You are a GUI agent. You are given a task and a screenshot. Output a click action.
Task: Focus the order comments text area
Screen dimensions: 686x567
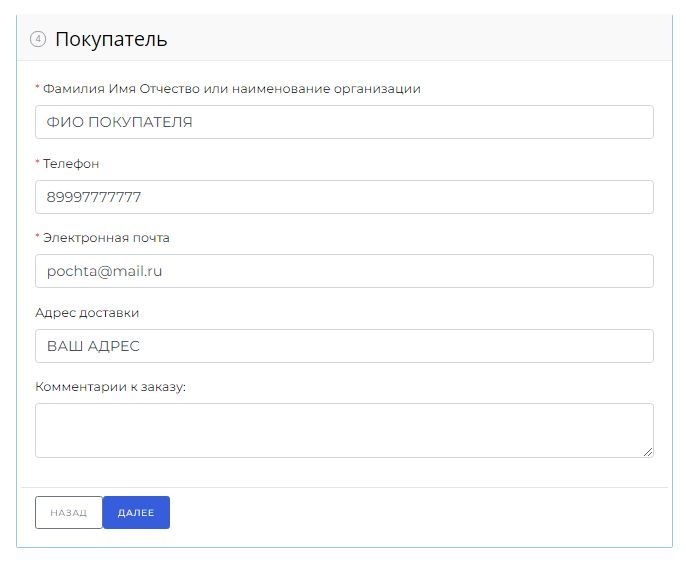(344, 430)
